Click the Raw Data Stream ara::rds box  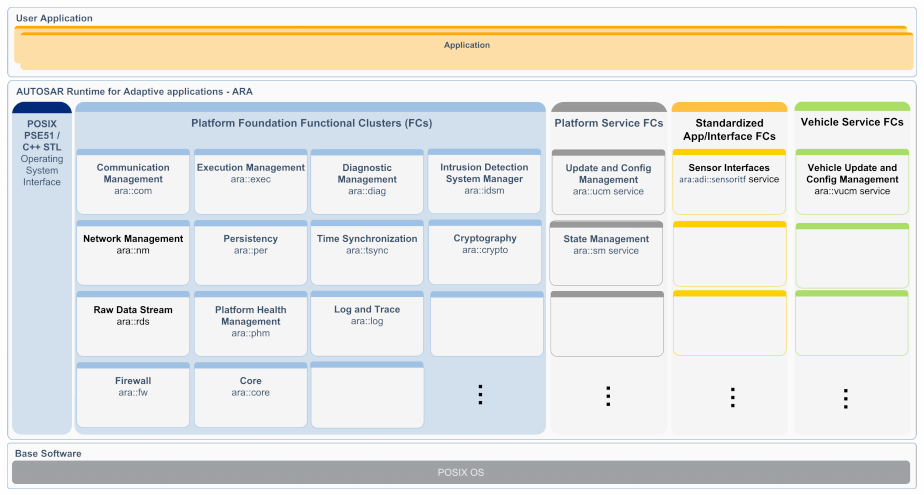click(133, 324)
